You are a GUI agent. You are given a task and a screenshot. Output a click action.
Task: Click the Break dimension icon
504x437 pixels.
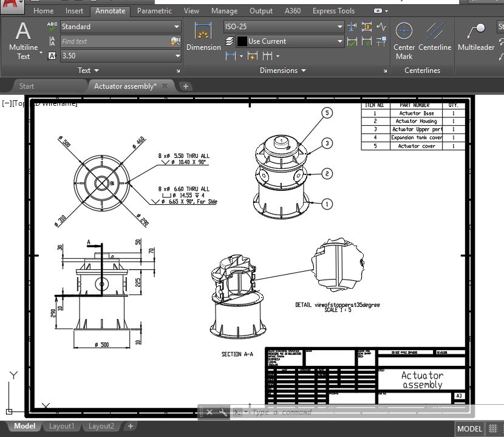(352, 26)
